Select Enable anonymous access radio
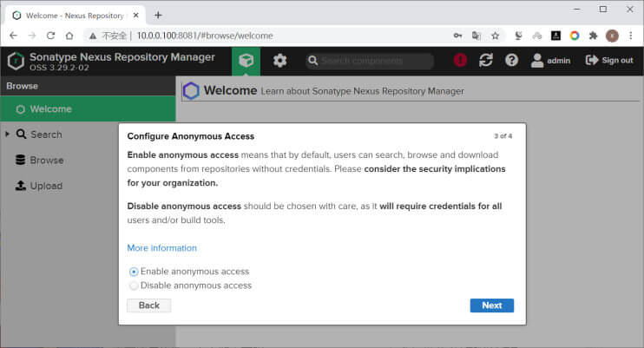This screenshot has width=644, height=348. (134, 272)
